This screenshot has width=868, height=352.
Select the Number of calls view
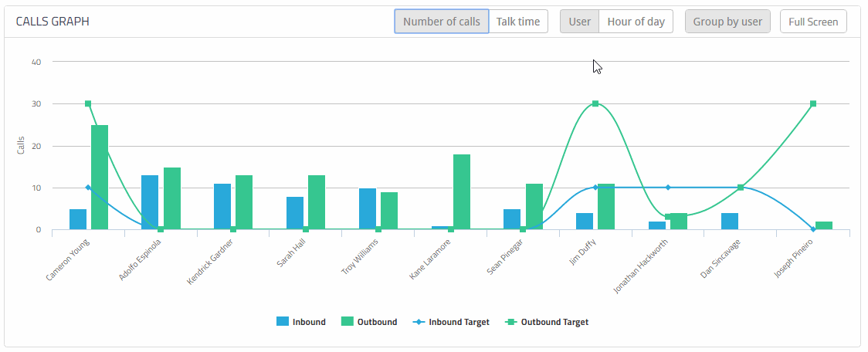(441, 22)
